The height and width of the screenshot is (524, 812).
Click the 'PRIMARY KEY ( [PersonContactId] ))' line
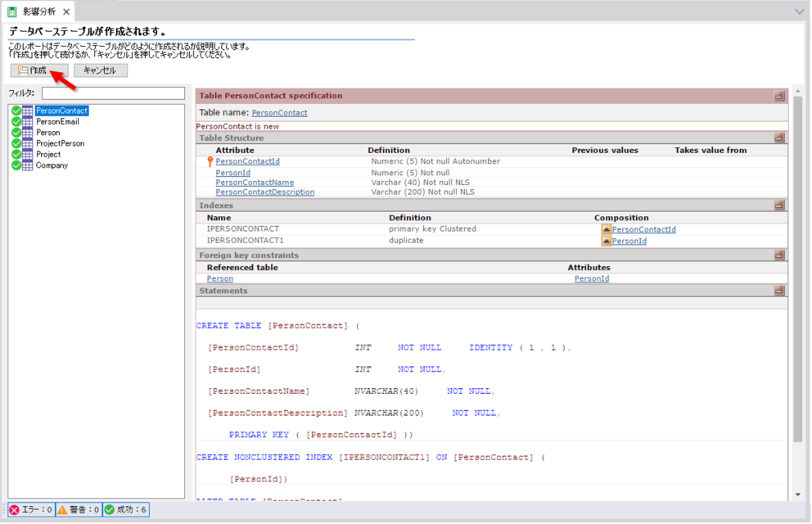(321, 435)
